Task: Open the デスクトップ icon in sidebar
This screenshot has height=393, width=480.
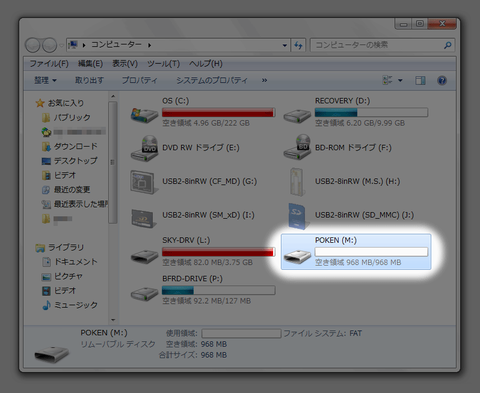Action: click(46, 161)
